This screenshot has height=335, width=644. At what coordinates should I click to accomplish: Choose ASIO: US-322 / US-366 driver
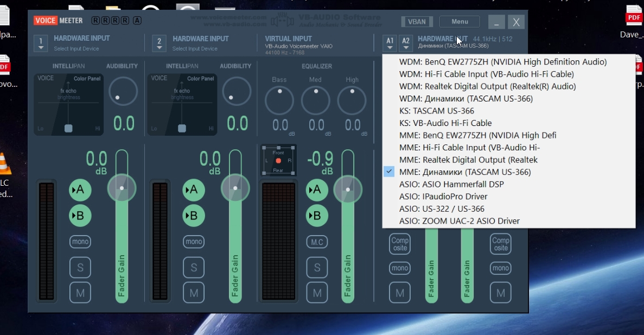508,209
